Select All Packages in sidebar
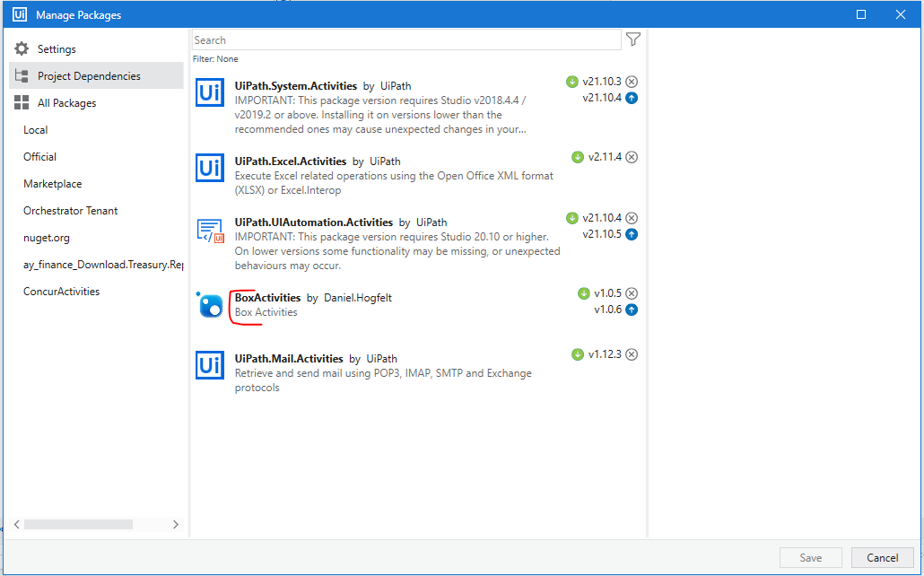Screen dimensions: 924x576 click(96, 102)
